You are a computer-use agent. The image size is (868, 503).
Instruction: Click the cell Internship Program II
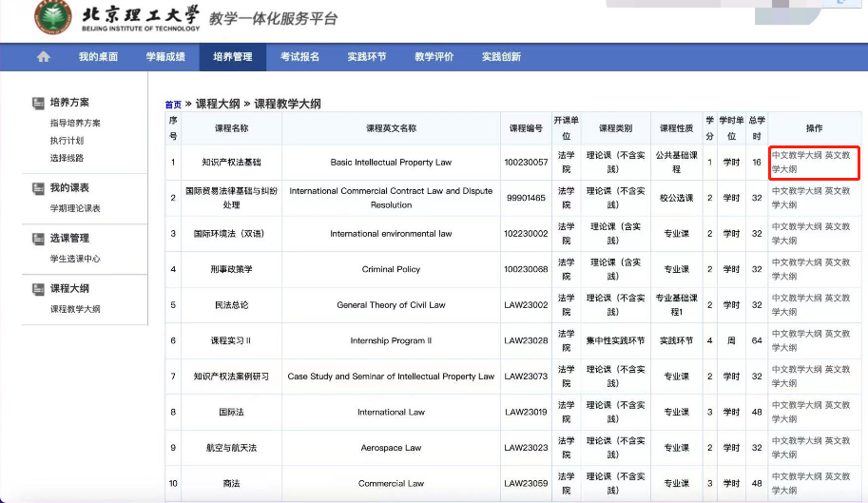[x=391, y=340]
